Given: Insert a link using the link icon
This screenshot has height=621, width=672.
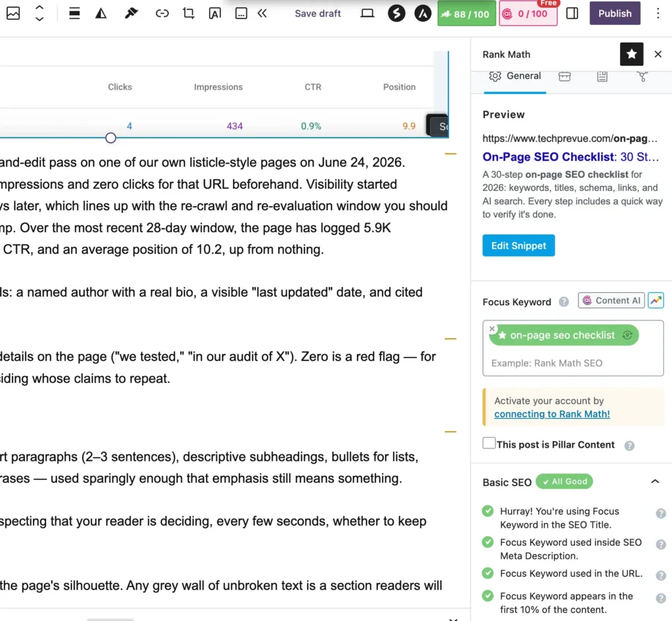Looking at the screenshot, I should [162, 13].
